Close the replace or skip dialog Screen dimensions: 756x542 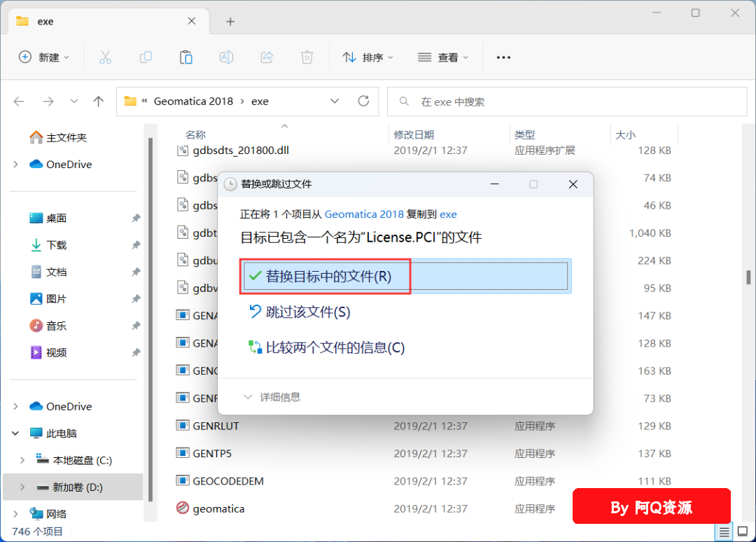point(573,184)
